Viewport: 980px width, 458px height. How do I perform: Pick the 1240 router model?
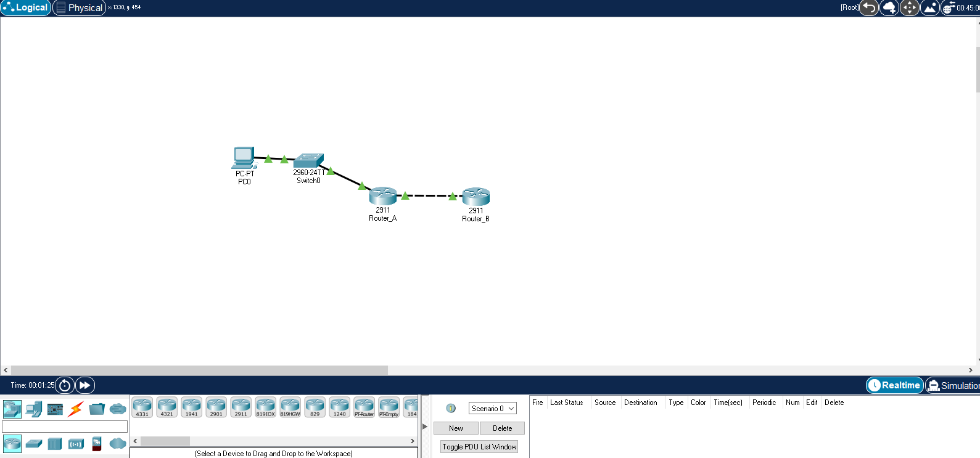(340, 407)
